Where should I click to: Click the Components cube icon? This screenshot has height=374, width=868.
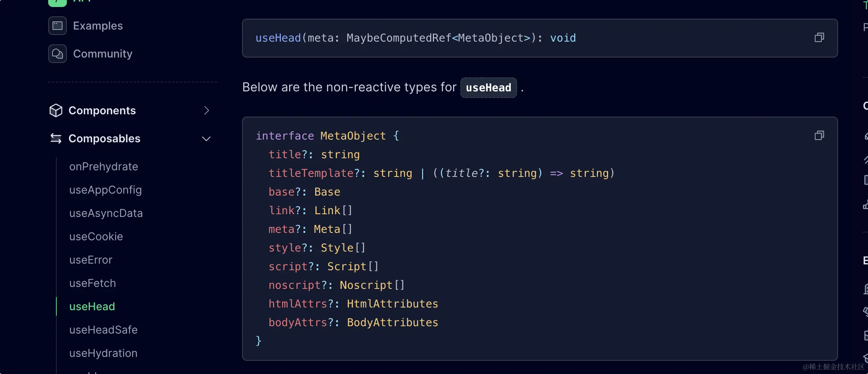coord(56,110)
